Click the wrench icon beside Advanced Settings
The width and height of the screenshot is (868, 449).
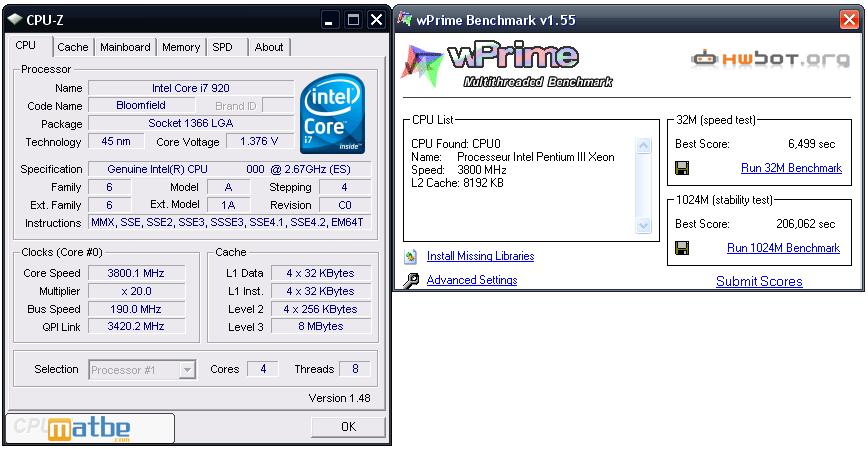pyautogui.click(x=410, y=281)
